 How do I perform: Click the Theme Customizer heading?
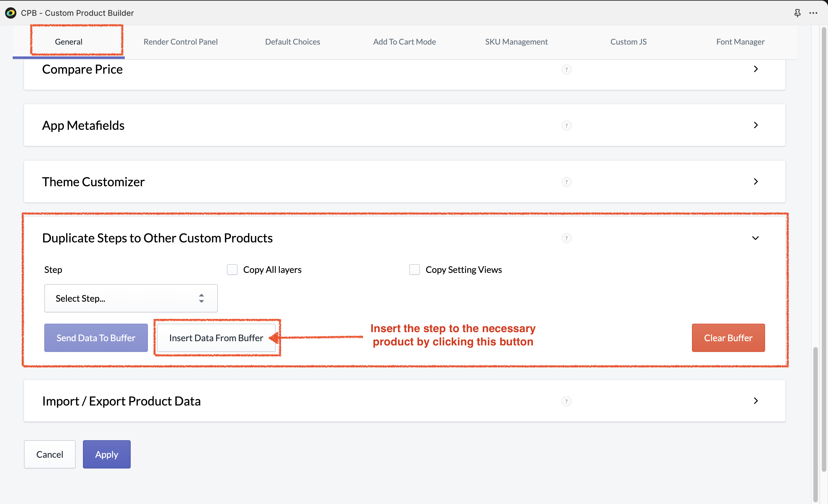93,182
